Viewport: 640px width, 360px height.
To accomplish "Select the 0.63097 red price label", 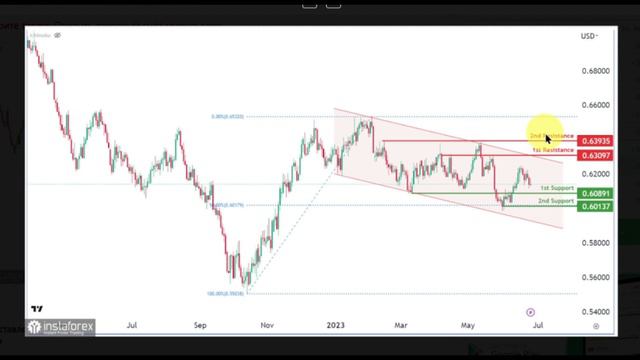I will tap(595, 156).
